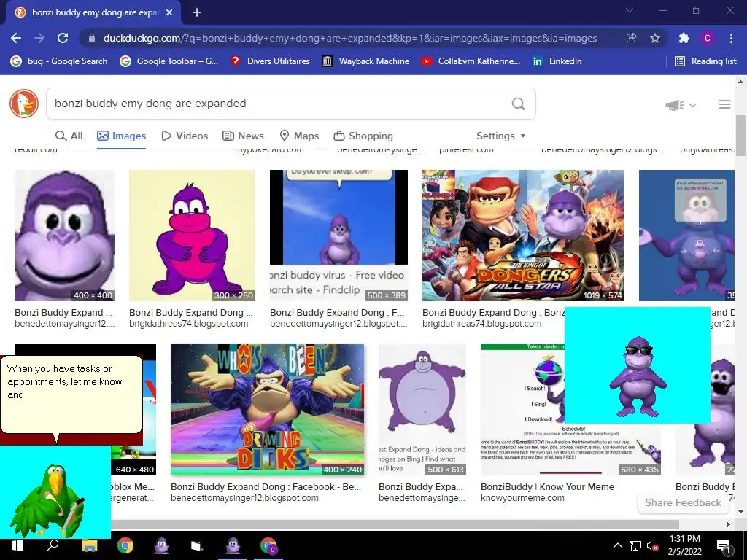The width and height of the screenshot is (747, 560).
Task: Open the Collabvm Katherine YouTube bookmark
Action: pyautogui.click(x=471, y=61)
